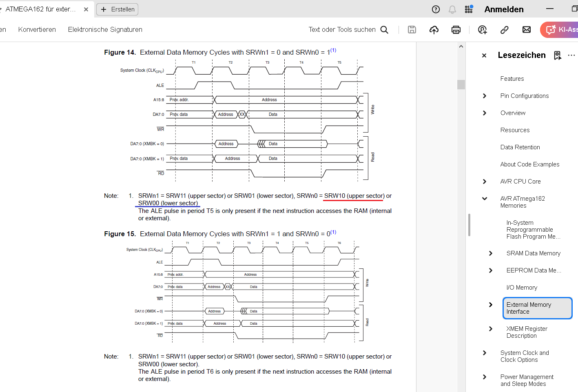Image resolution: width=578 pixels, height=392 pixels.
Task: Click Anmelden to sign in
Action: (x=504, y=9)
